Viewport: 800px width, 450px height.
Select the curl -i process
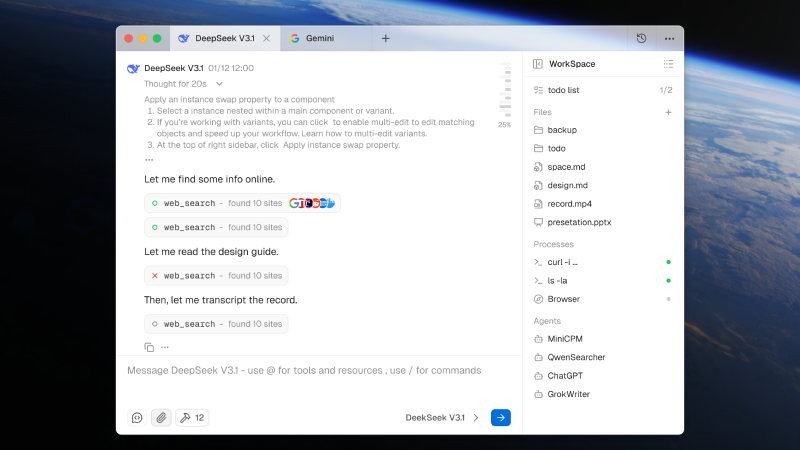(603, 262)
